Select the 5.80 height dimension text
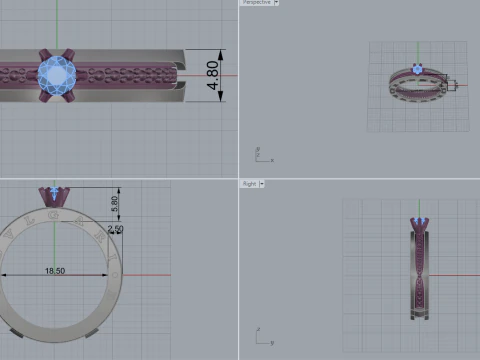Viewport: 480px width, 360px height. pos(114,203)
